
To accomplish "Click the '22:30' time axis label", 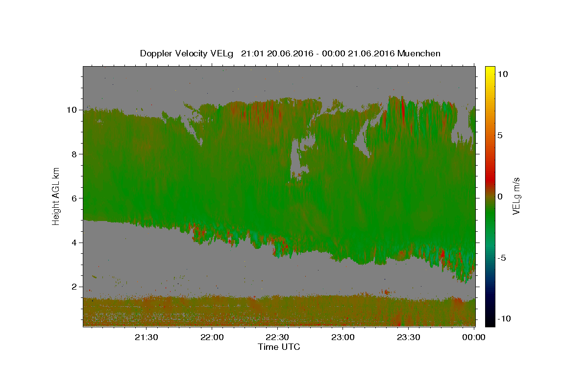I will pyautogui.click(x=278, y=337).
